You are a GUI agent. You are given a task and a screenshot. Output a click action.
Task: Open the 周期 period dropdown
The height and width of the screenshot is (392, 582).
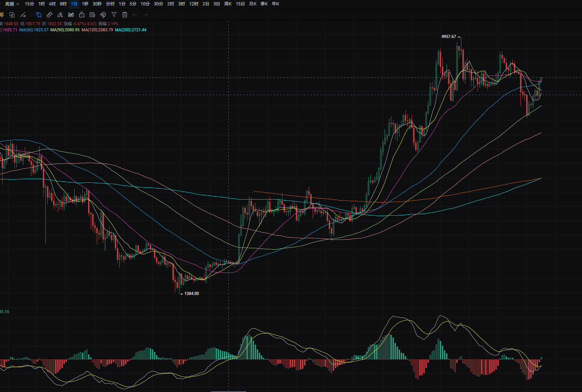click(x=12, y=4)
